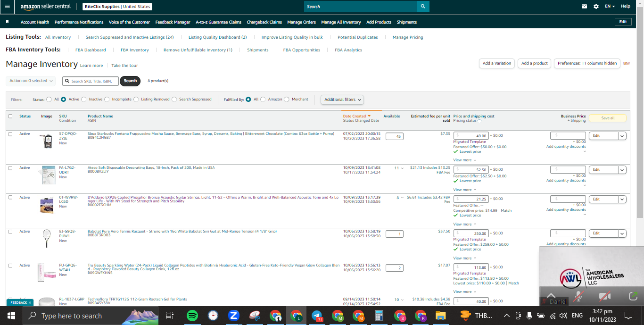This screenshot has width=644, height=325.
Task: Check the Tru Beauty Sparkling Water row checkbox
Action: tap(10, 266)
